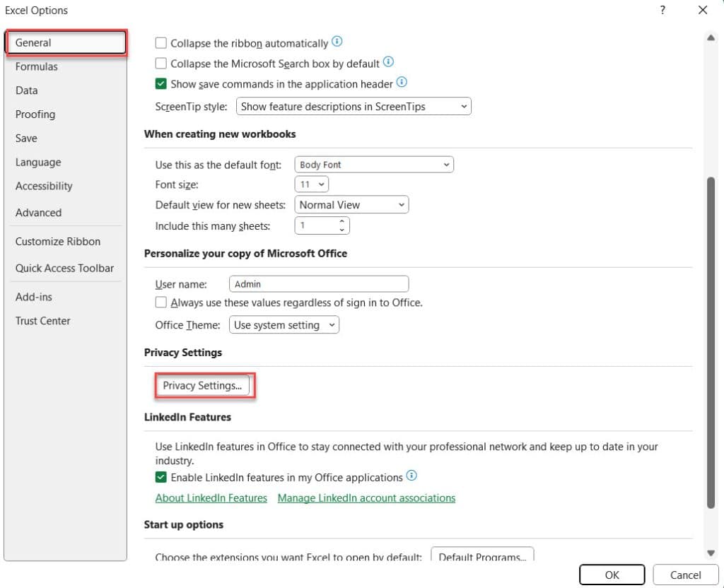
Task: Click the scrollbar up arrow
Action: pyautogui.click(x=711, y=38)
